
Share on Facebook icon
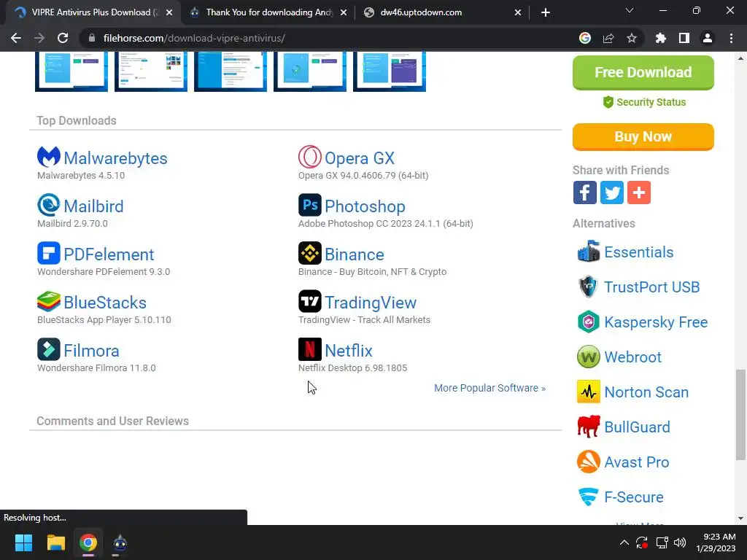(584, 192)
